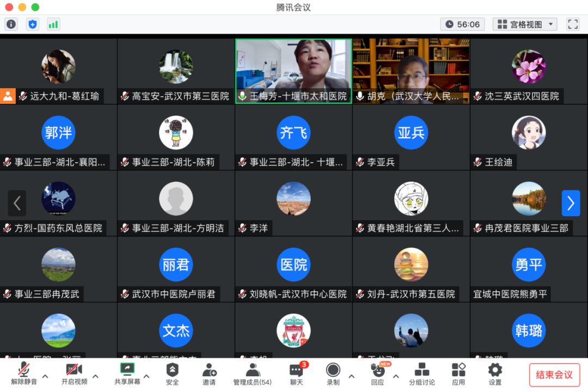Expand audio options arrow beside mute
The width and height of the screenshot is (588, 392).
tap(45, 376)
